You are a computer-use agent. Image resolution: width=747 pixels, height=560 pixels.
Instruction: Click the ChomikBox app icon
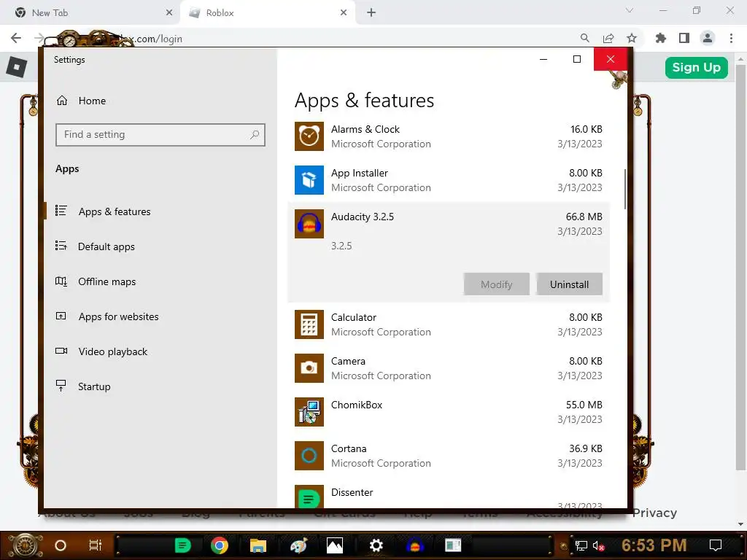(309, 412)
